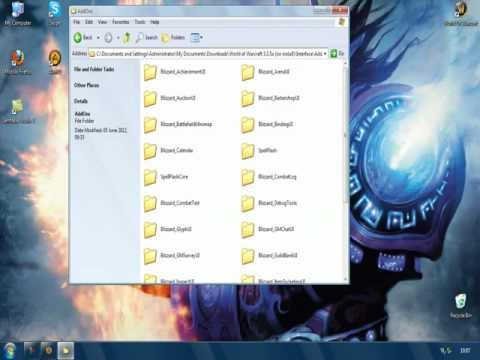Select the Blizzard_GMChatUI folder
480x360 pixels.
click(x=268, y=229)
